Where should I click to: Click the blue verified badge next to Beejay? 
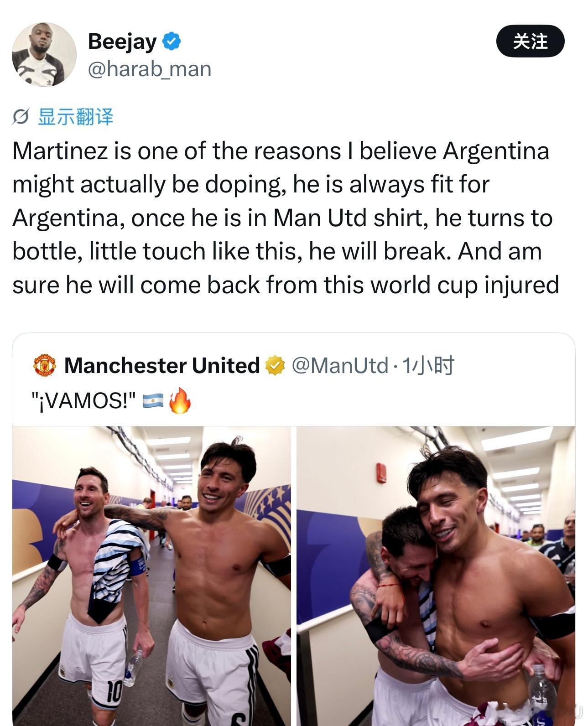pyautogui.click(x=172, y=41)
